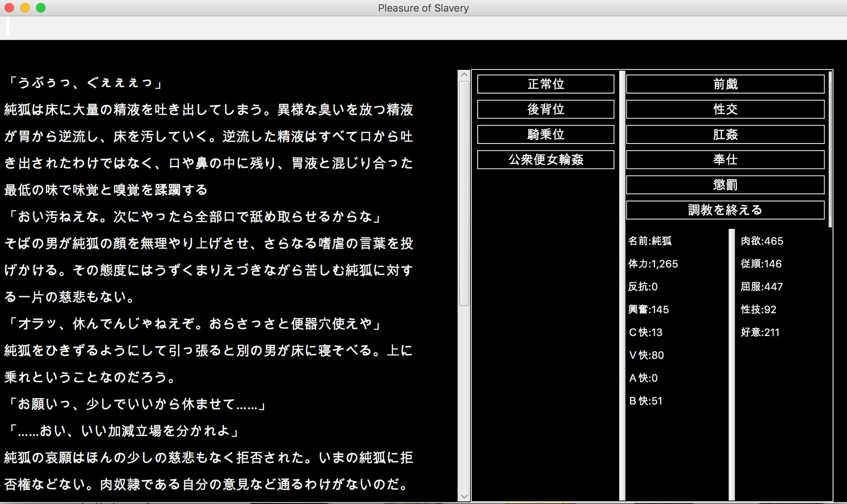This screenshot has height=504, width=847.
Task: Select the 性交 action button
Action: point(725,109)
